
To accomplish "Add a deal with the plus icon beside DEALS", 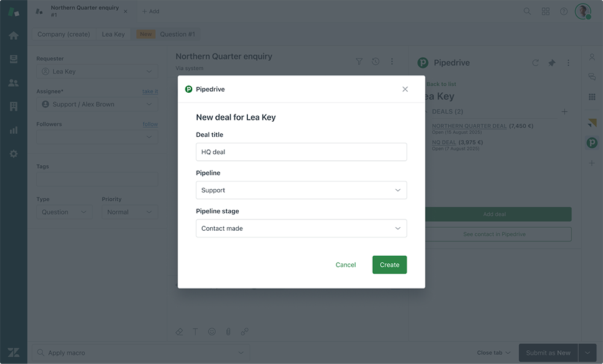I will coord(564,112).
